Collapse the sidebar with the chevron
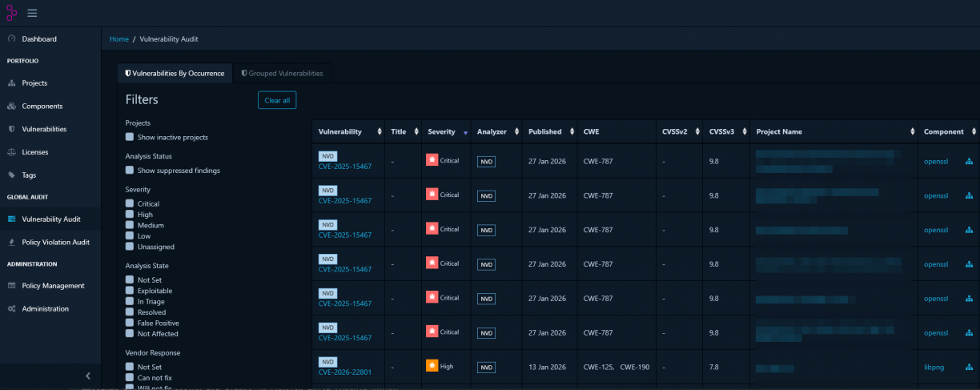 click(x=88, y=376)
